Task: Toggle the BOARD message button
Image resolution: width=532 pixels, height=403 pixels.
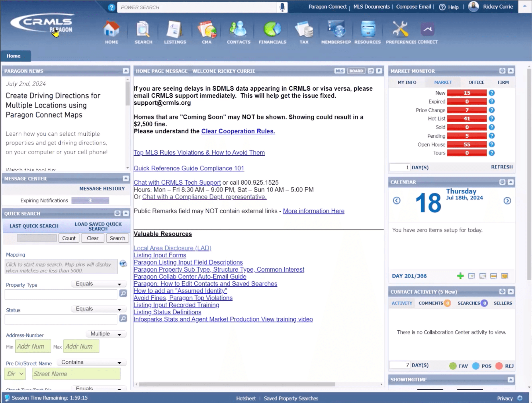Action: (x=356, y=71)
